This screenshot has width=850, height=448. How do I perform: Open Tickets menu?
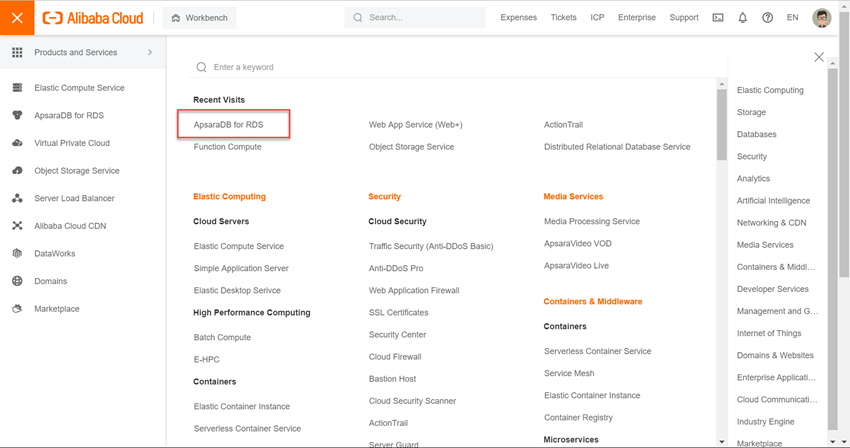click(x=564, y=17)
